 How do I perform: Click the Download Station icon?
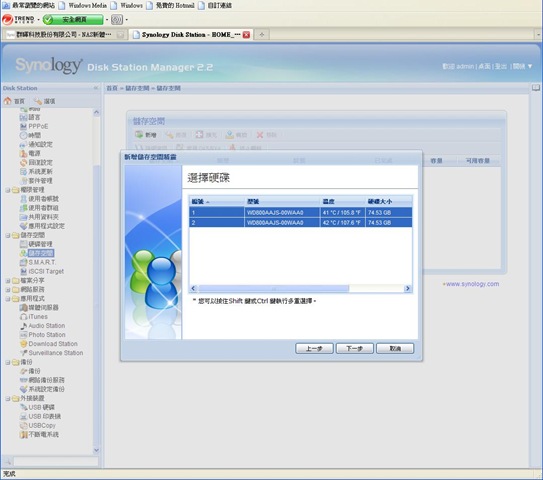[x=23, y=344]
